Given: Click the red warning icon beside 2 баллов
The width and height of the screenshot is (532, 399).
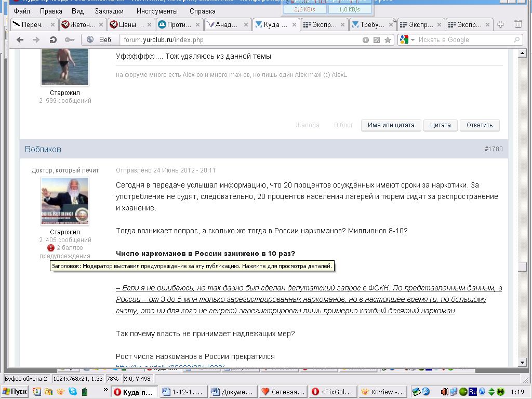Looking at the screenshot, I should coord(51,248).
